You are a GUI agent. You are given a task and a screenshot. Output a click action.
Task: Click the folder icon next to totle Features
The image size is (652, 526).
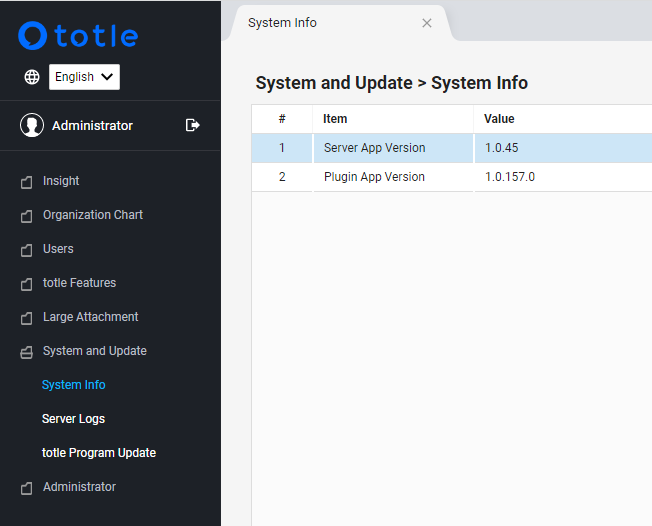click(x=27, y=284)
